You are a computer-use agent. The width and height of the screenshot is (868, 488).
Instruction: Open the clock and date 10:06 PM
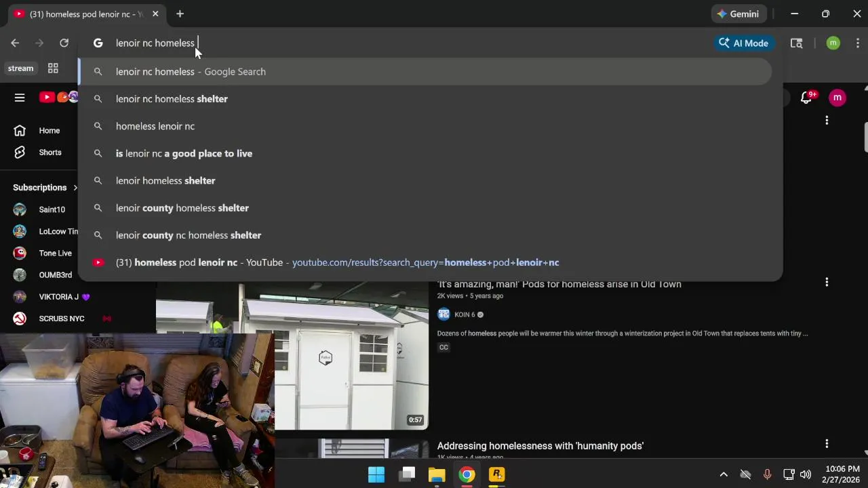point(841,474)
